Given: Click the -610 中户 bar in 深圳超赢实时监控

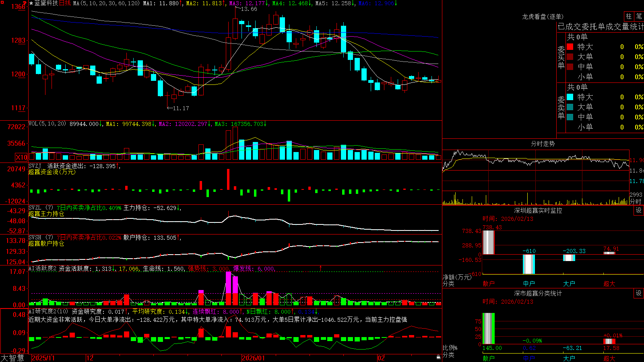Looking at the screenshot, I should click(x=529, y=264).
